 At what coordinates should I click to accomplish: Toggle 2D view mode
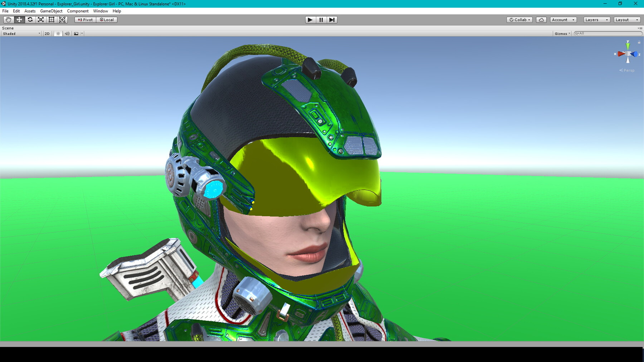pyautogui.click(x=47, y=33)
